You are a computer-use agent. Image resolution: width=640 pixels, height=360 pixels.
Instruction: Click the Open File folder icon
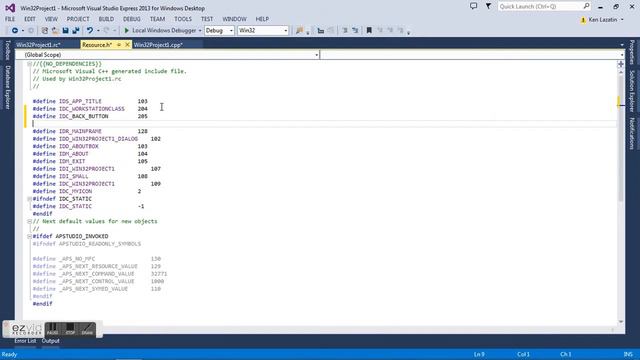click(x=55, y=31)
